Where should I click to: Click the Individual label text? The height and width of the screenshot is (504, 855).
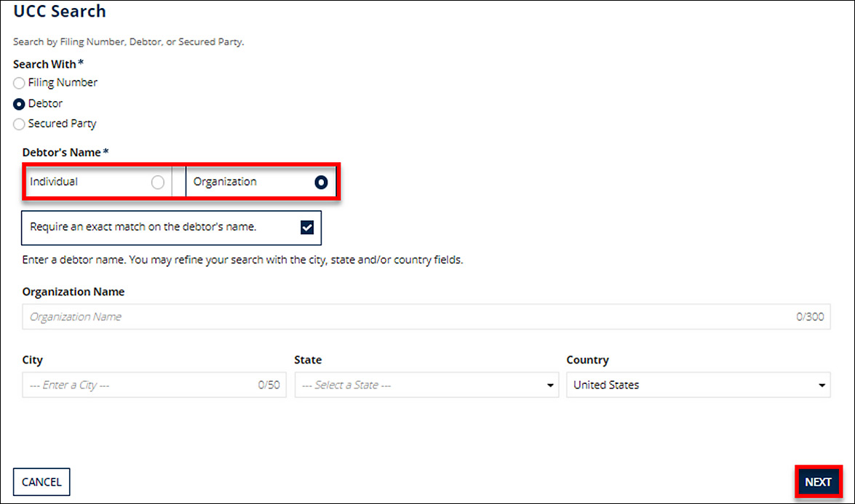click(x=54, y=182)
